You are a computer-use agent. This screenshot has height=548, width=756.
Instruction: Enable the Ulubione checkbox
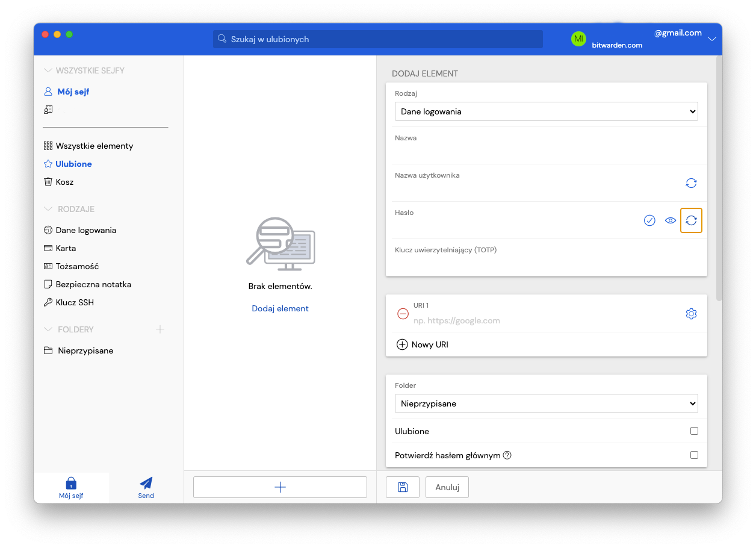point(694,431)
